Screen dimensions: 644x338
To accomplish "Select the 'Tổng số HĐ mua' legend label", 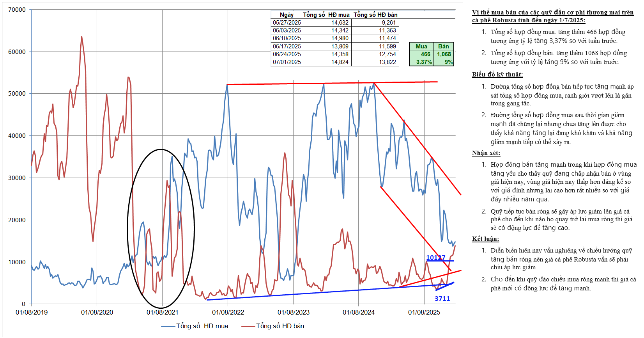I will 202,326.
